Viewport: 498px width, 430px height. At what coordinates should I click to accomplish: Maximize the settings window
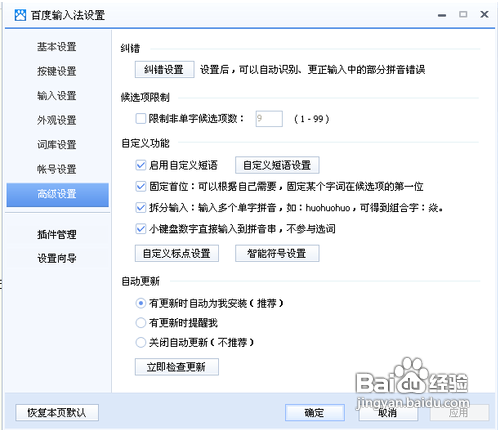coord(463,14)
